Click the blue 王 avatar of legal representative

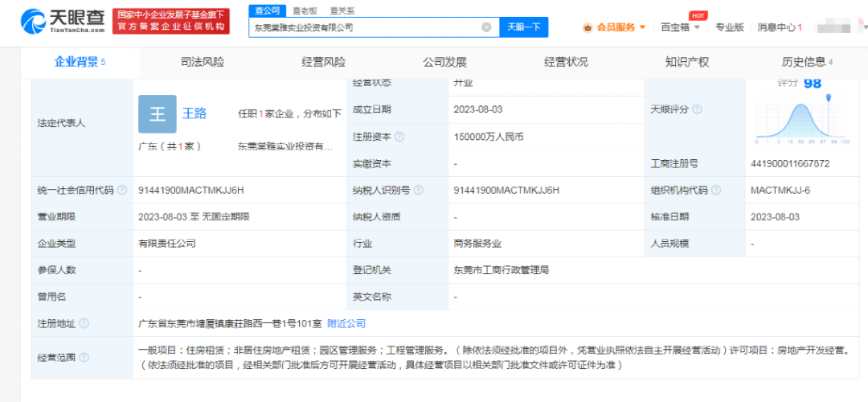pyautogui.click(x=158, y=114)
